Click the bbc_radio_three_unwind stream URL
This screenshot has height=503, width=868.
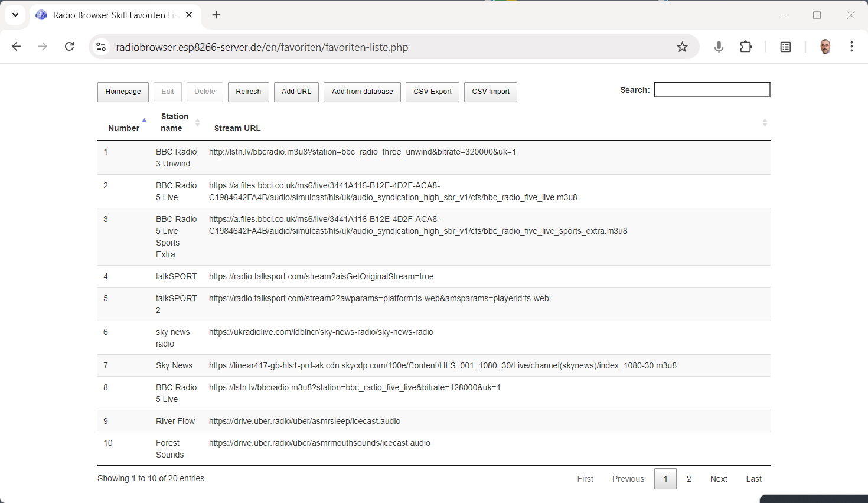[363, 152]
